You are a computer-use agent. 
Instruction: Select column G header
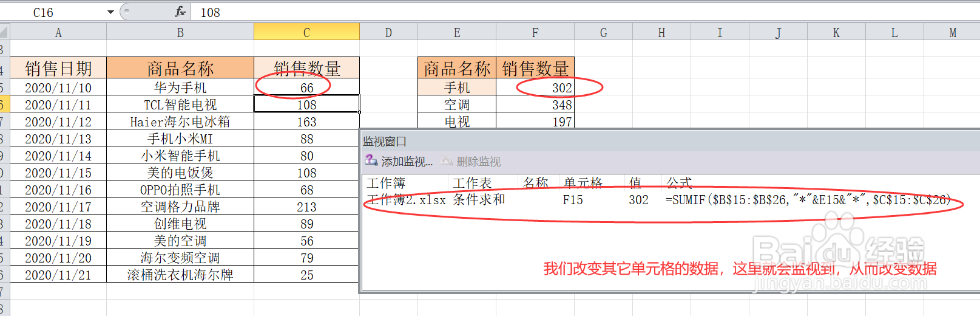603,32
